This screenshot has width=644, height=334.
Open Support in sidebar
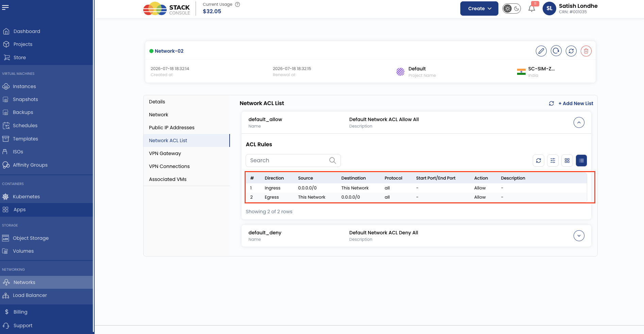click(46, 325)
